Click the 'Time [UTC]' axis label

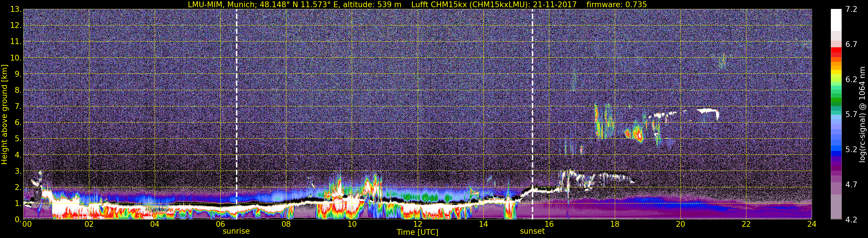pyautogui.click(x=417, y=232)
